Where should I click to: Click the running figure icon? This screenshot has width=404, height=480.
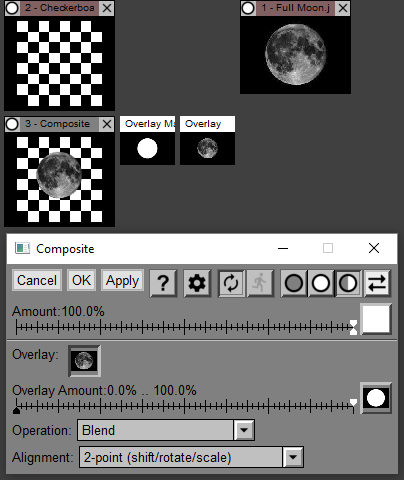(260, 283)
